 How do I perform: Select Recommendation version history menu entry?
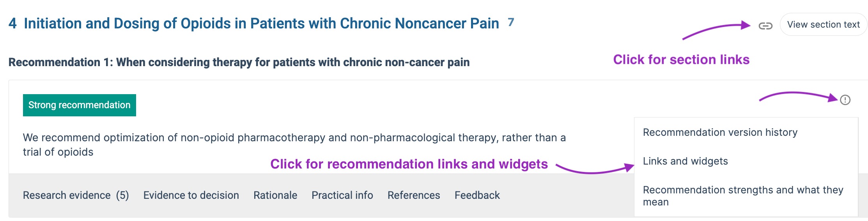coord(720,132)
